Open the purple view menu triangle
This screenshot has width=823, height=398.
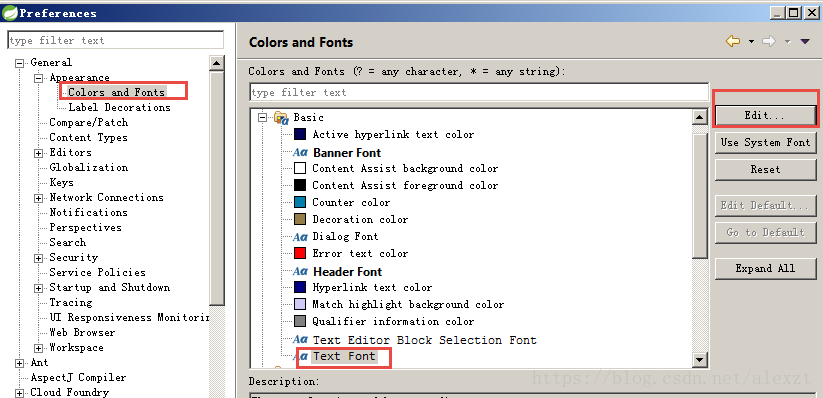pos(805,41)
